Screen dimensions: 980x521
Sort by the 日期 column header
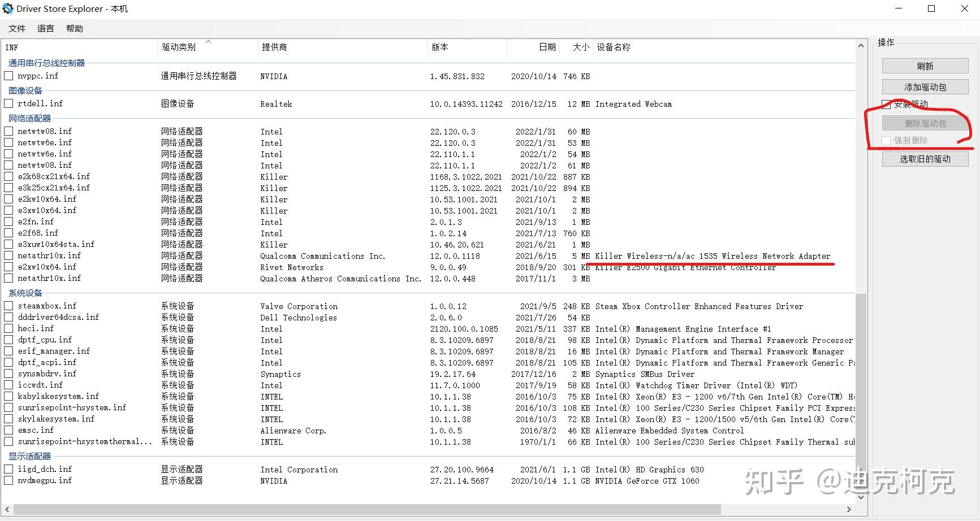pyautogui.click(x=533, y=47)
